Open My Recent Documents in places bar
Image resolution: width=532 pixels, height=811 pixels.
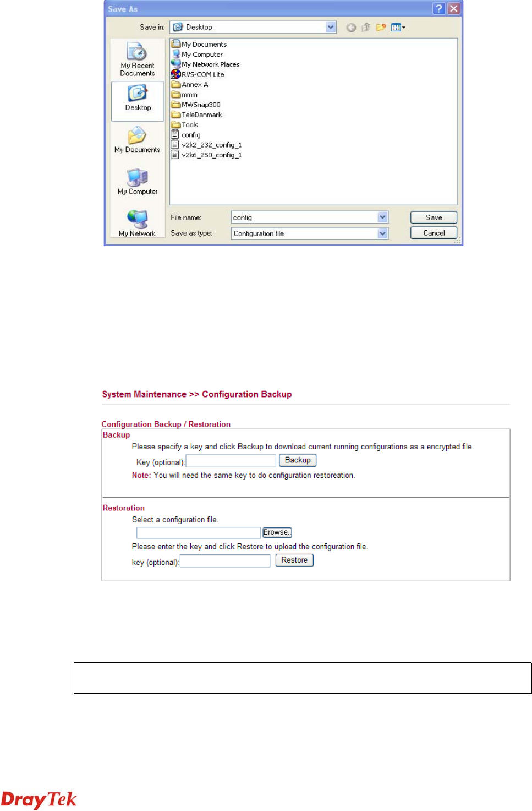(138, 59)
